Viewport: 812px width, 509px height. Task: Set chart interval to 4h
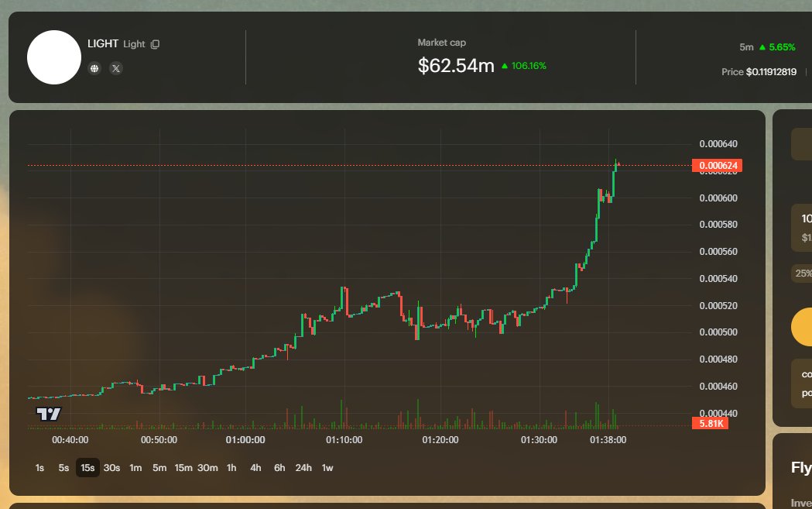point(255,467)
